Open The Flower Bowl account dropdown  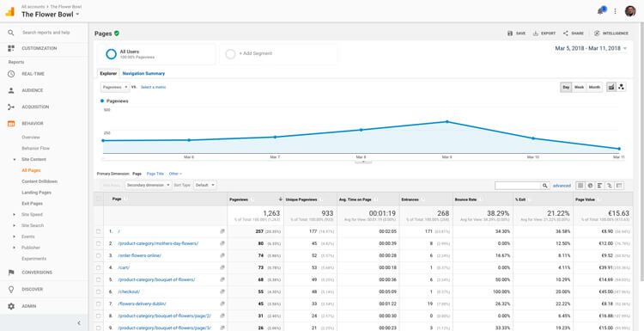pos(51,15)
